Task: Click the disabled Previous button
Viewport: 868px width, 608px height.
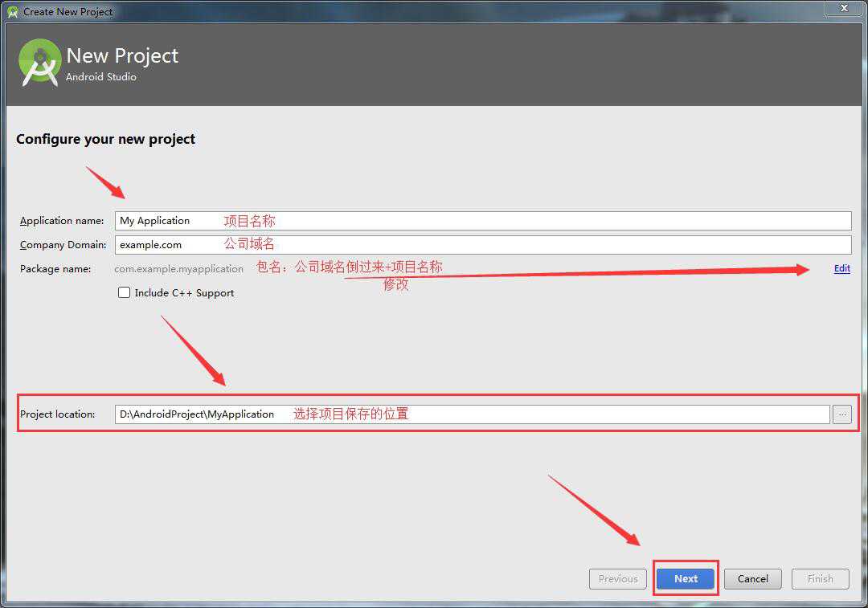Action: click(618, 578)
